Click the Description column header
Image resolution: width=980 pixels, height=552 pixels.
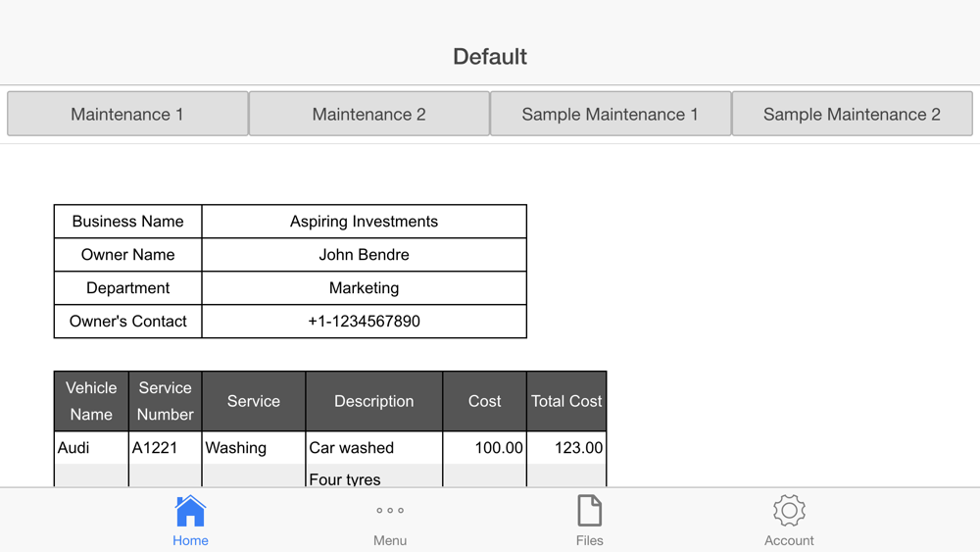point(373,401)
